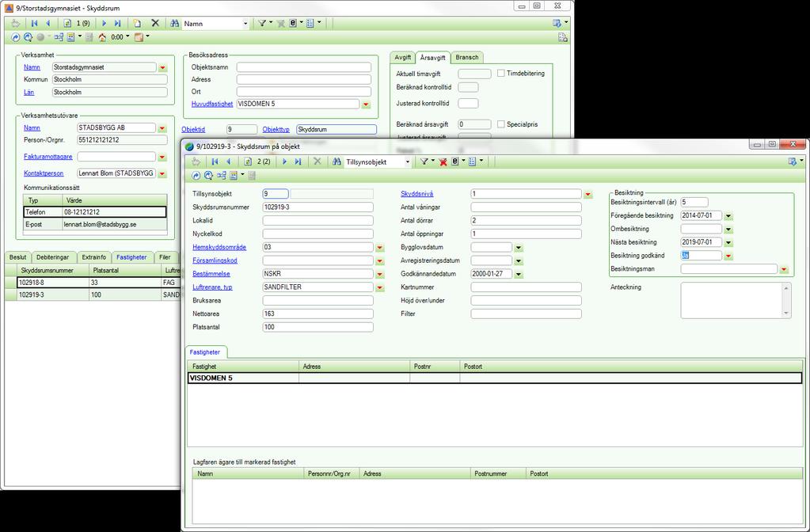Screen dimensions: 810x532
Task: Go to previous record in Storstadsgymnasiet window
Action: [48, 23]
